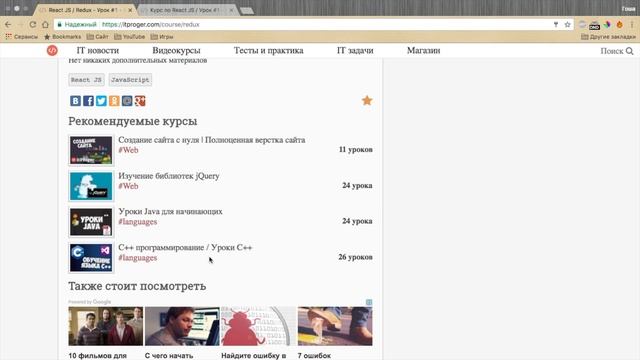Screen dimensions: 640x360
Task: Open ad thumbnail '10 фильмов для'
Action: click(x=106, y=326)
